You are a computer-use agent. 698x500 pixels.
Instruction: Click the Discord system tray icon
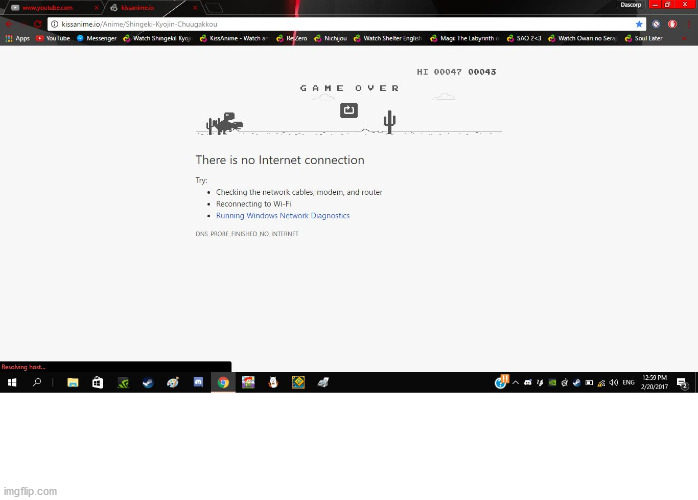[x=528, y=382]
